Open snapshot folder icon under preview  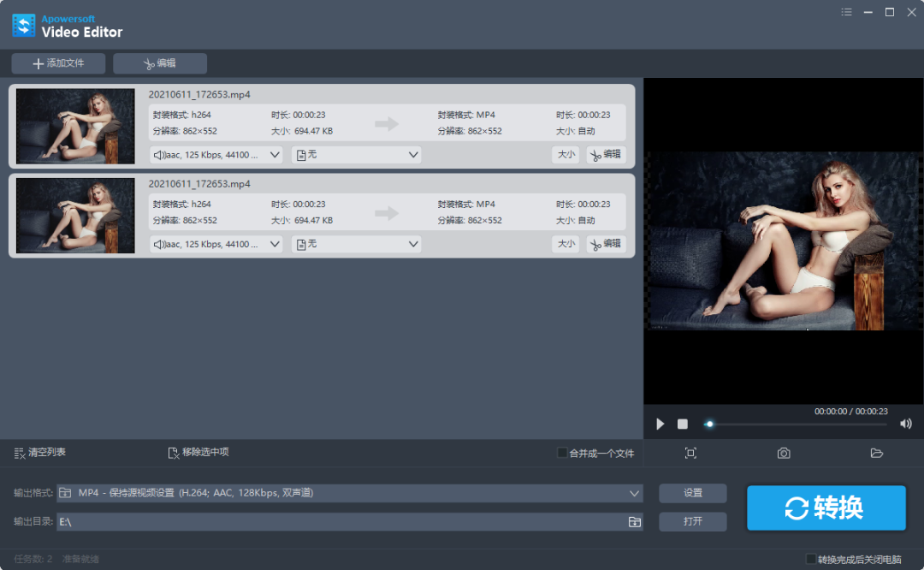877,454
